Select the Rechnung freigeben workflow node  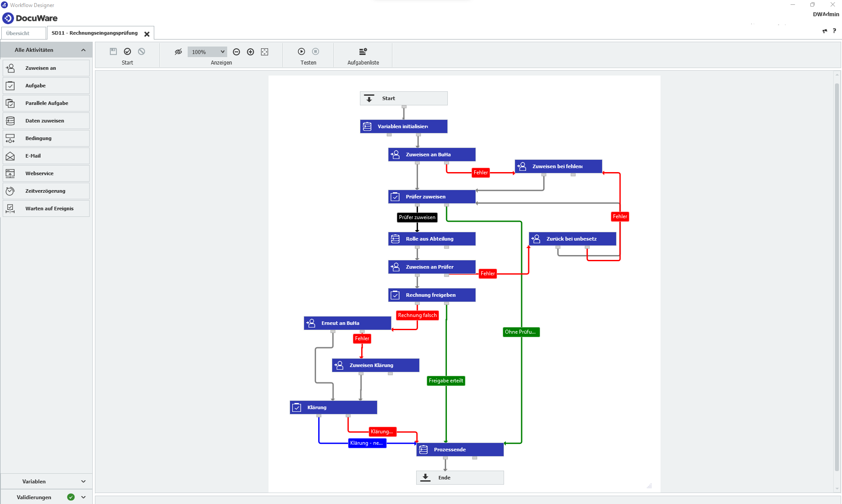pos(432,295)
